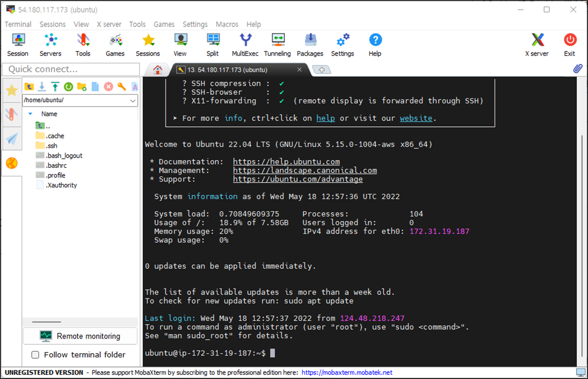Open the sidebar Sessions star tab
Image resolution: width=588 pixels, height=379 pixels.
pyautogui.click(x=12, y=90)
